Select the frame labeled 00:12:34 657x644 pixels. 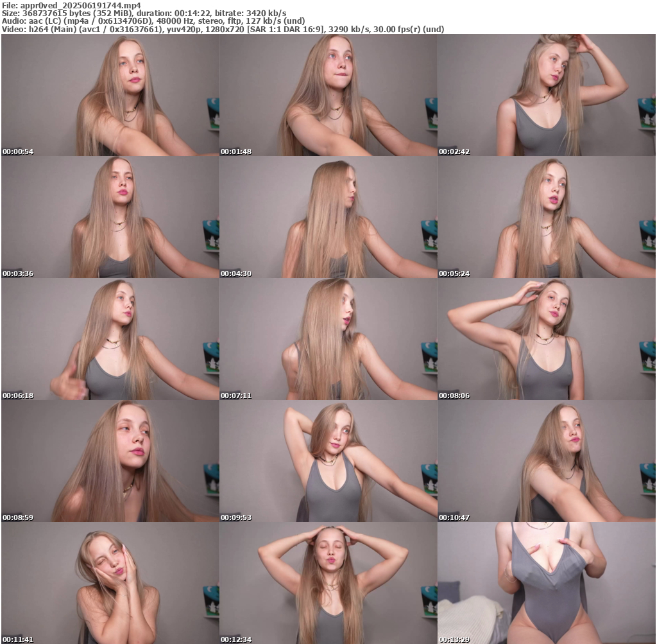pos(328,583)
